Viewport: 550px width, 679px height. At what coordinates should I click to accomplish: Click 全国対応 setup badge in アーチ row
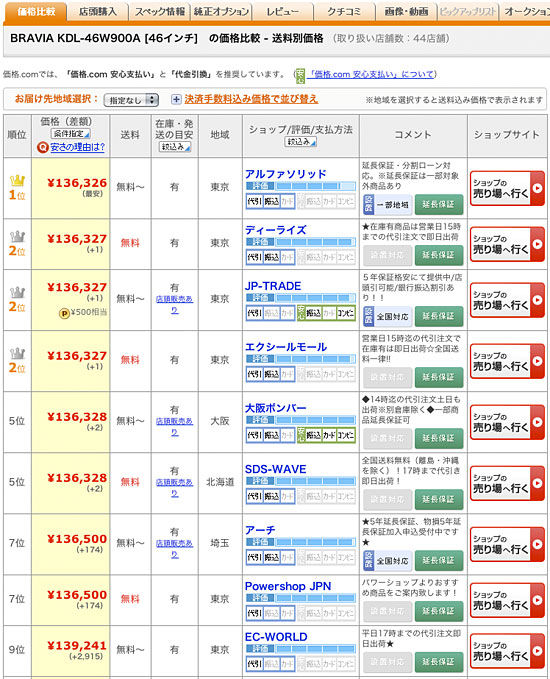(x=387, y=561)
